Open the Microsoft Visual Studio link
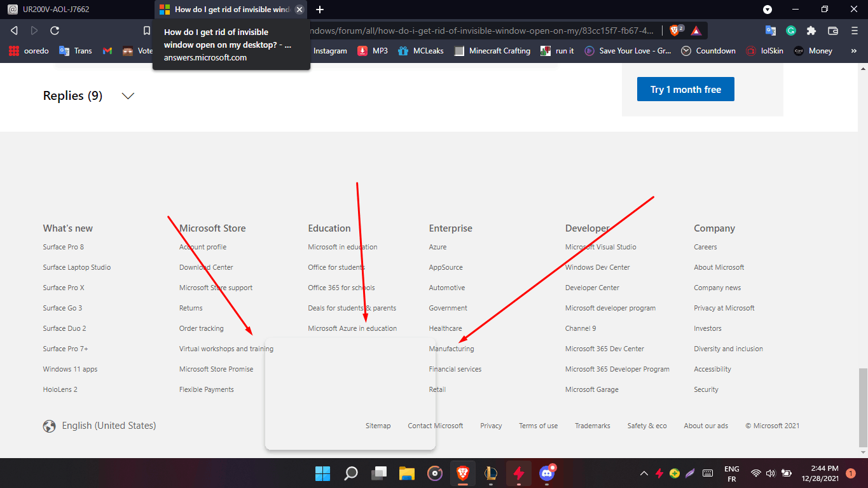The height and width of the screenshot is (488, 868). [601, 247]
